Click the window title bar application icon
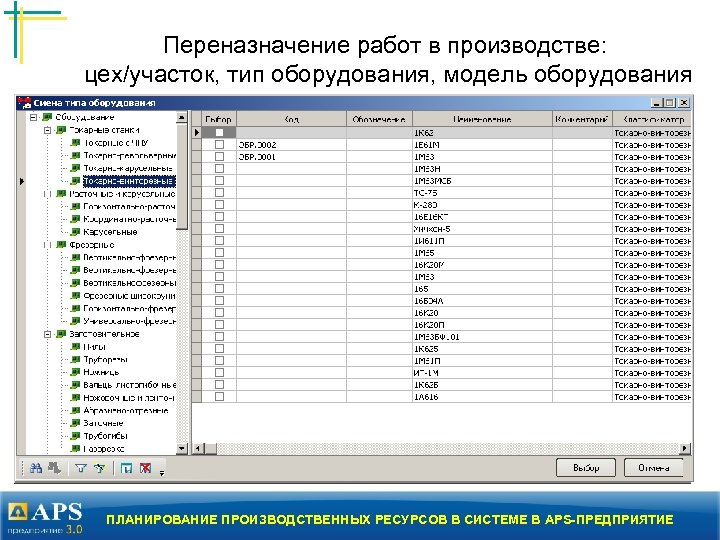Viewport: 720px width, 540px height. coord(24,103)
